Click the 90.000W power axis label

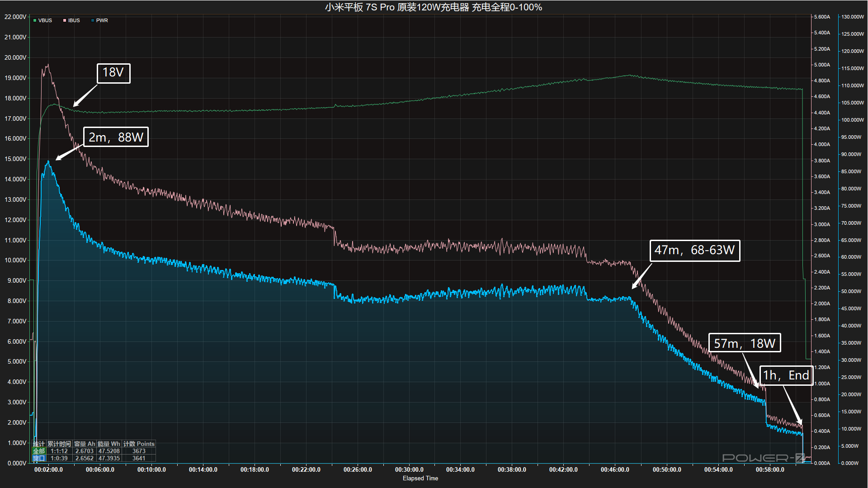pyautogui.click(x=851, y=154)
